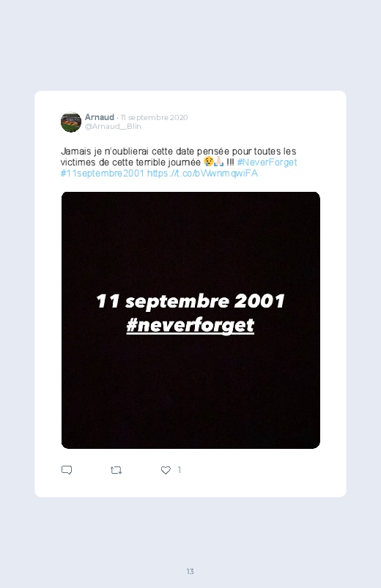Click the date 11 septembre 2020
Screen dimensions: 381x588
pos(155,117)
